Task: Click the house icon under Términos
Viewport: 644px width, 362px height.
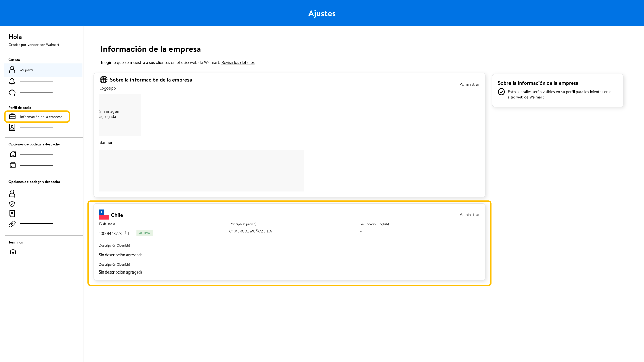Action: (13, 252)
